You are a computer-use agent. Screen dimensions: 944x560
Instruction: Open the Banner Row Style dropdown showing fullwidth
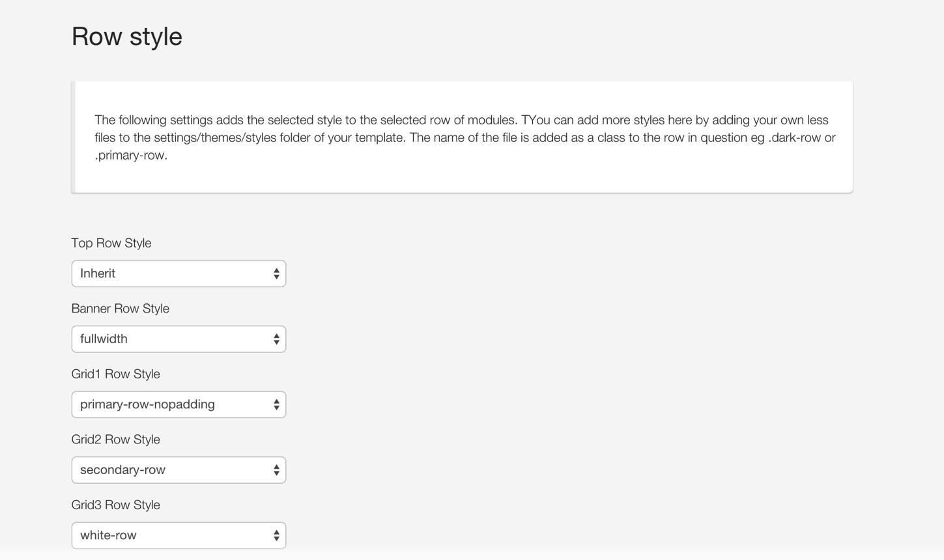pos(179,339)
